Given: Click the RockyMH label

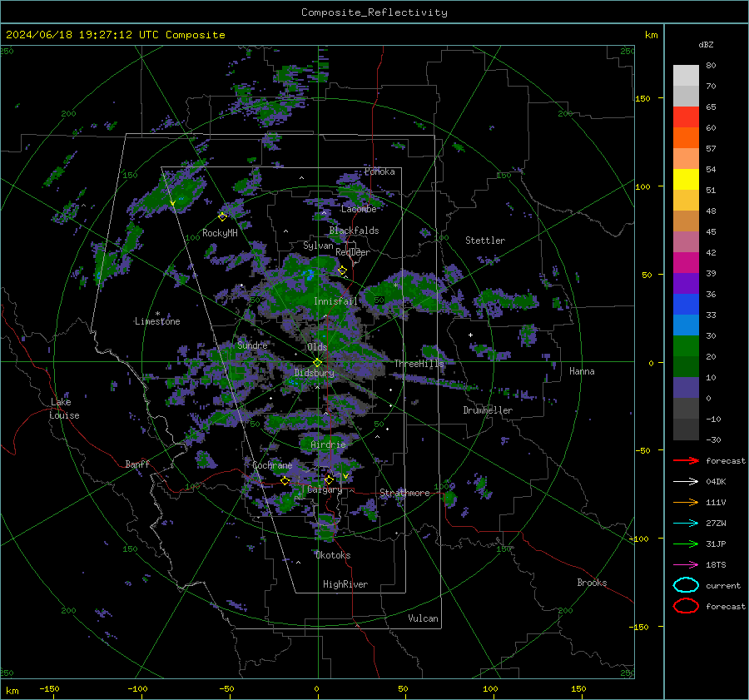Looking at the screenshot, I should pos(220,233).
